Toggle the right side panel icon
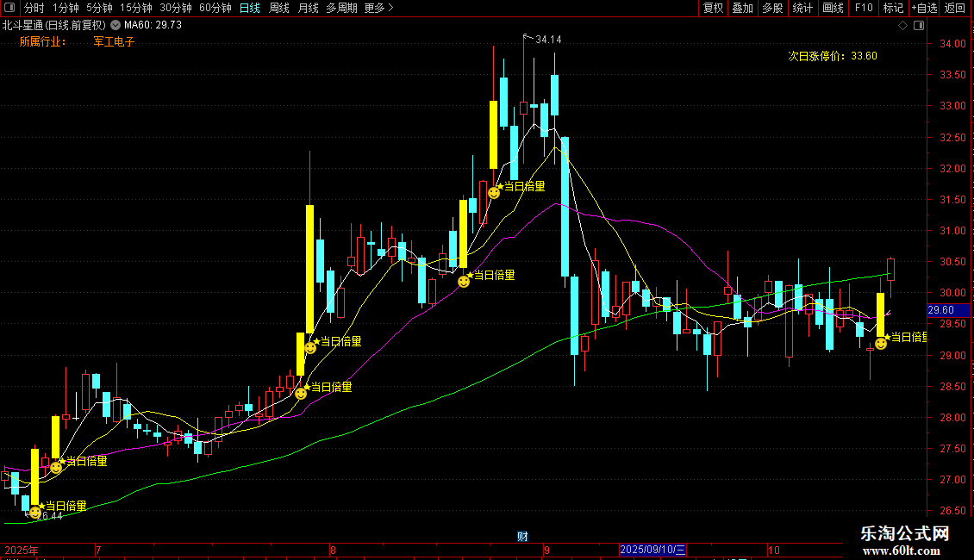Image resolution: width=974 pixels, height=560 pixels. 919,26
